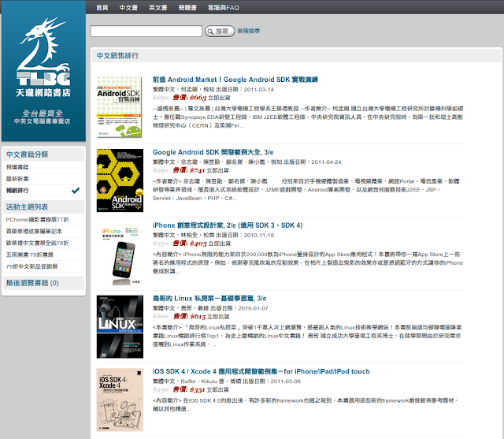Click the 中文銷售排行 section heading
The width and height of the screenshot is (504, 439).
pyautogui.click(x=117, y=56)
